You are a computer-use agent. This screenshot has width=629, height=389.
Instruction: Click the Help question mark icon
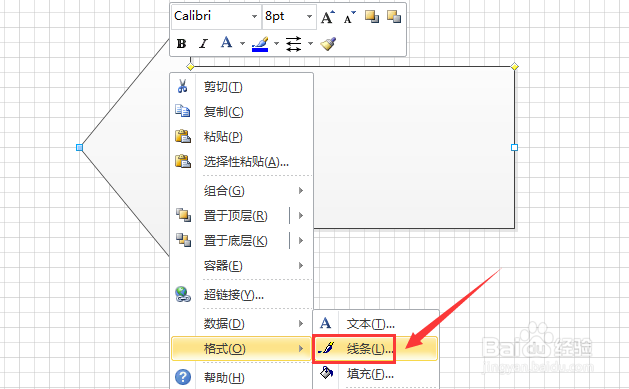pos(183,377)
